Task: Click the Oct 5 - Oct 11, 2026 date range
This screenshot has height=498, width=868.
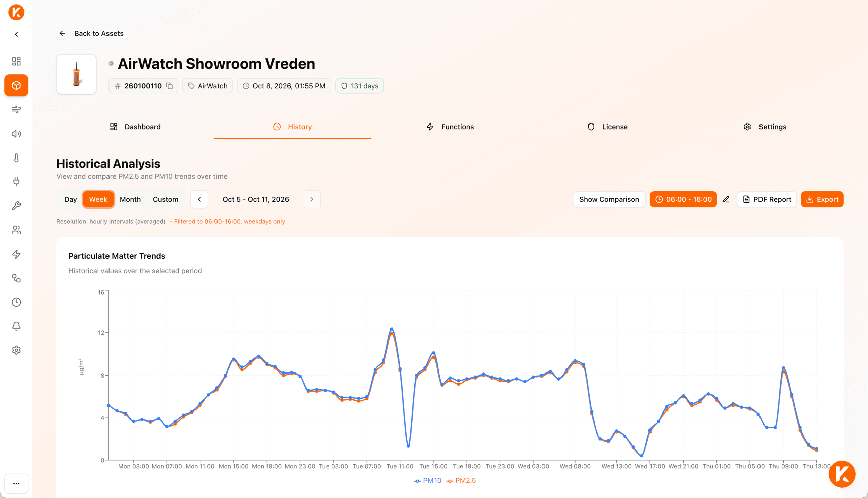Action: click(256, 199)
